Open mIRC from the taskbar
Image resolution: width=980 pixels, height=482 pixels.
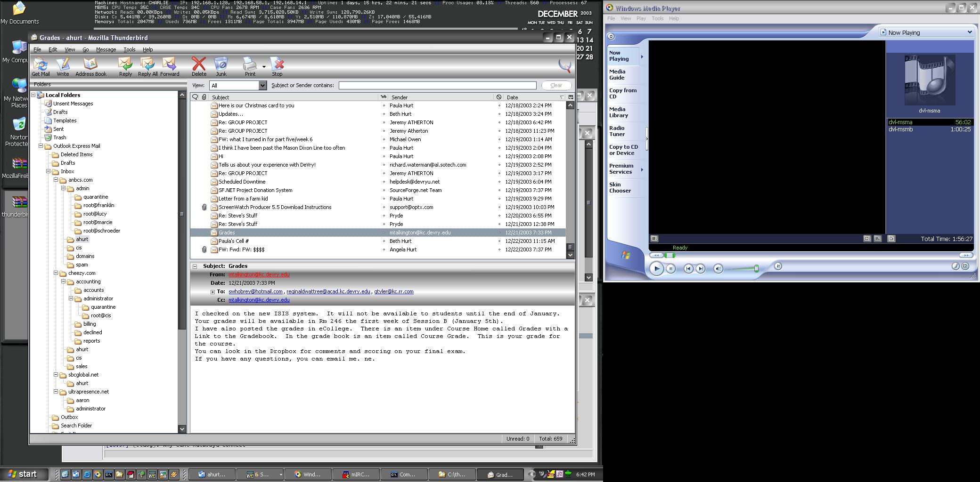click(356, 474)
